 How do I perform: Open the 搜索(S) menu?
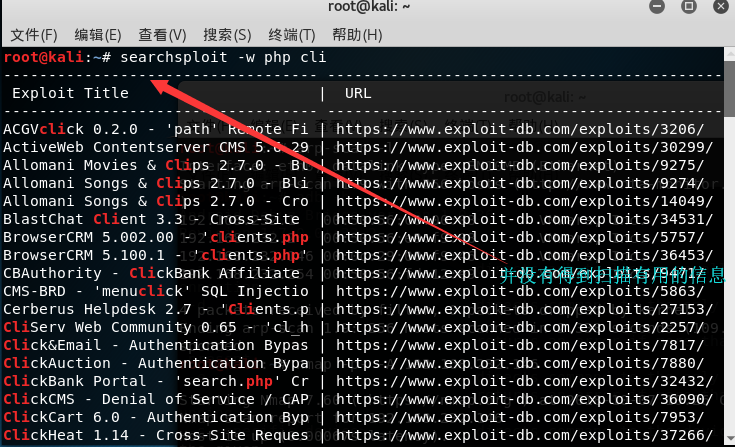(x=227, y=35)
